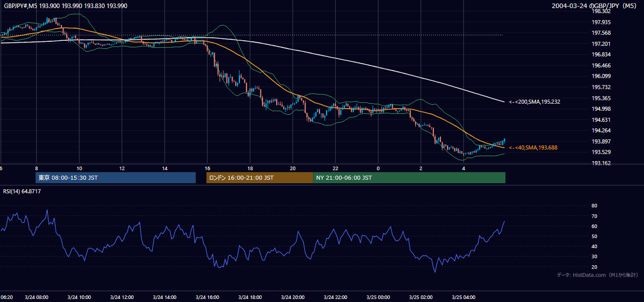The width and height of the screenshot is (644, 302).
Task: Click RSI scale value 30
Action: click(594, 257)
